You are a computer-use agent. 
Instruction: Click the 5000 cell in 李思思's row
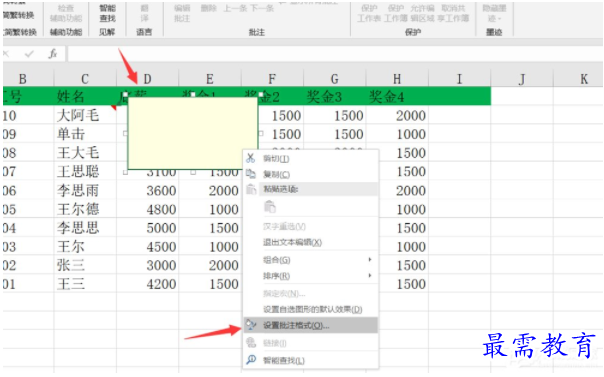click(148, 228)
